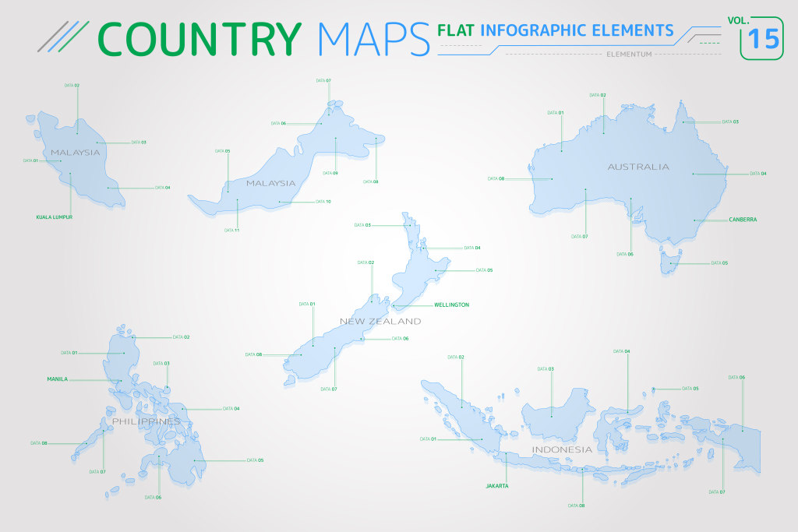
Task: Click the INDONESIA country name label
Action: 561,450
